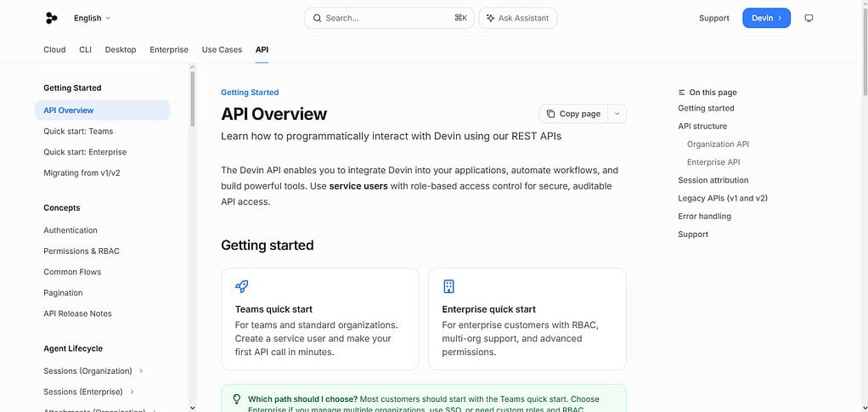
Task: Expand Sessions (Enterprise) in the sidebar
Action: pos(132,392)
